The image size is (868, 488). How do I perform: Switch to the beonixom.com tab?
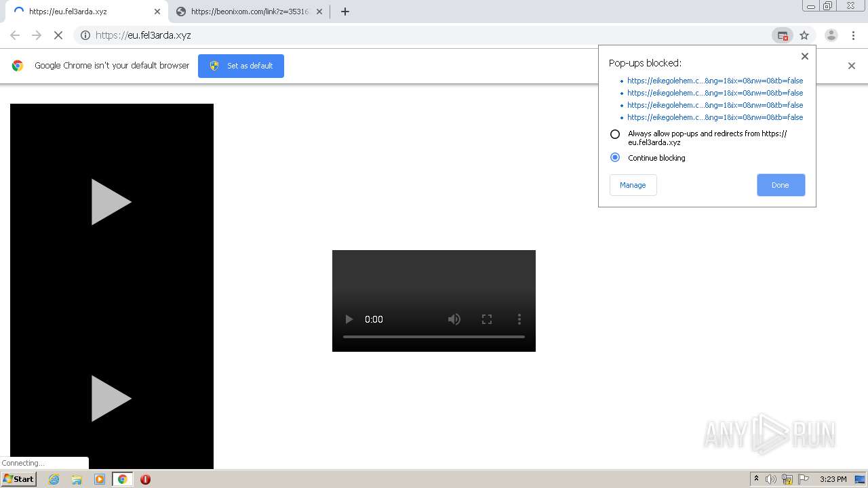click(x=248, y=12)
